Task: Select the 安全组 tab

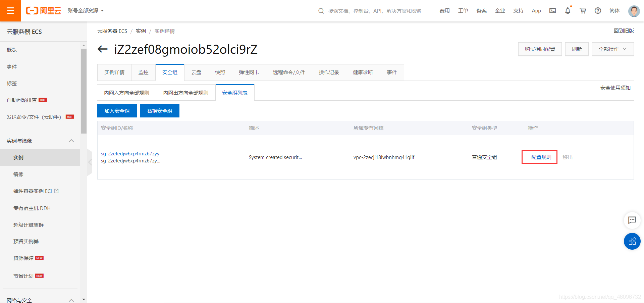Action: [170, 72]
